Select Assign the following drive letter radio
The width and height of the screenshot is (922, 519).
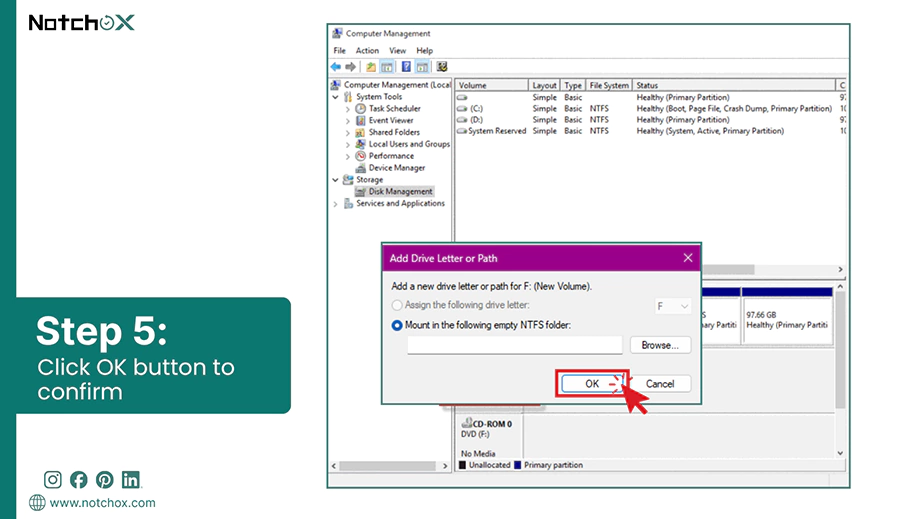tap(397, 305)
